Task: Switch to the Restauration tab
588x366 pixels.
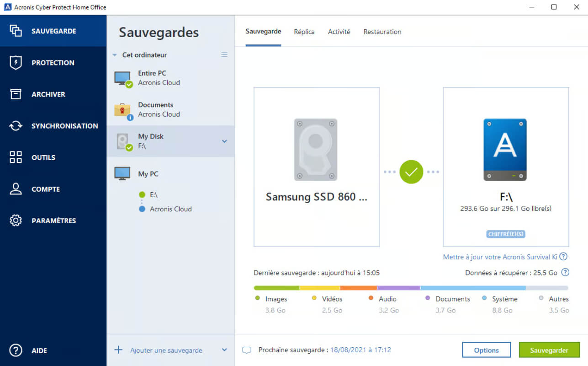Action: [x=382, y=32]
